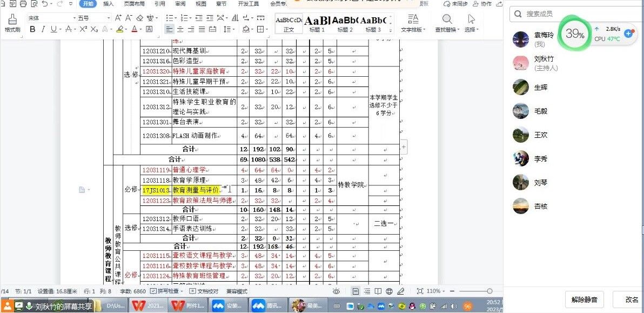Click the superscript X² icon

83,29
